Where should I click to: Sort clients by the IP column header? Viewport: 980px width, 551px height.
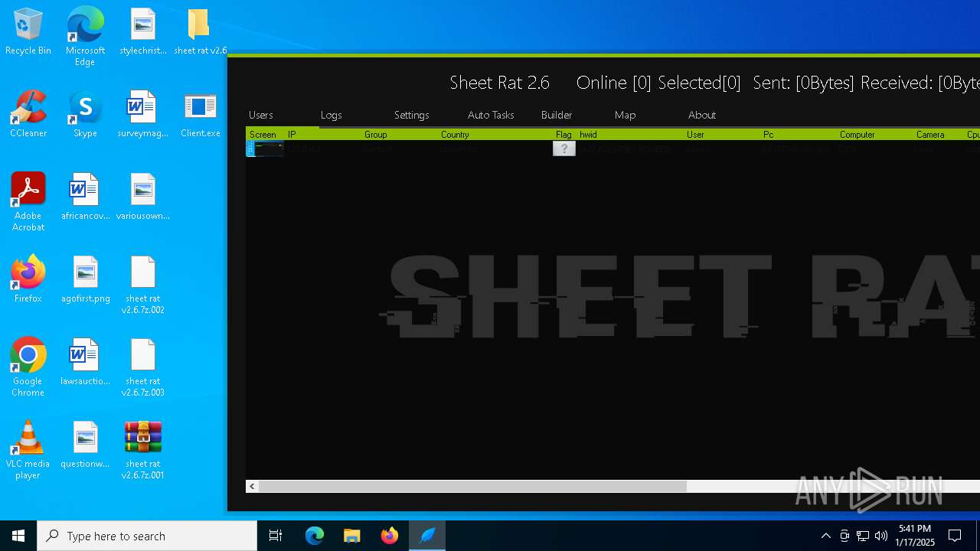coord(323,135)
